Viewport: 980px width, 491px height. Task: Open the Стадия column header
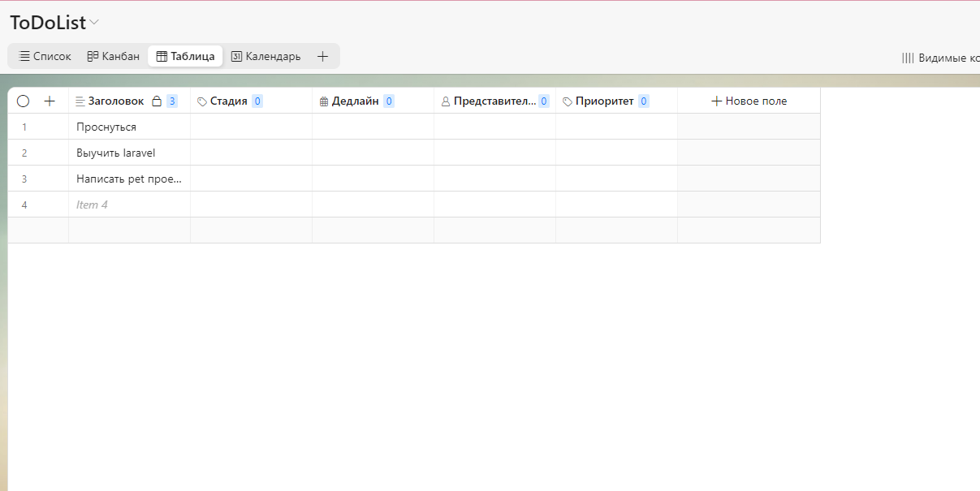click(252, 101)
